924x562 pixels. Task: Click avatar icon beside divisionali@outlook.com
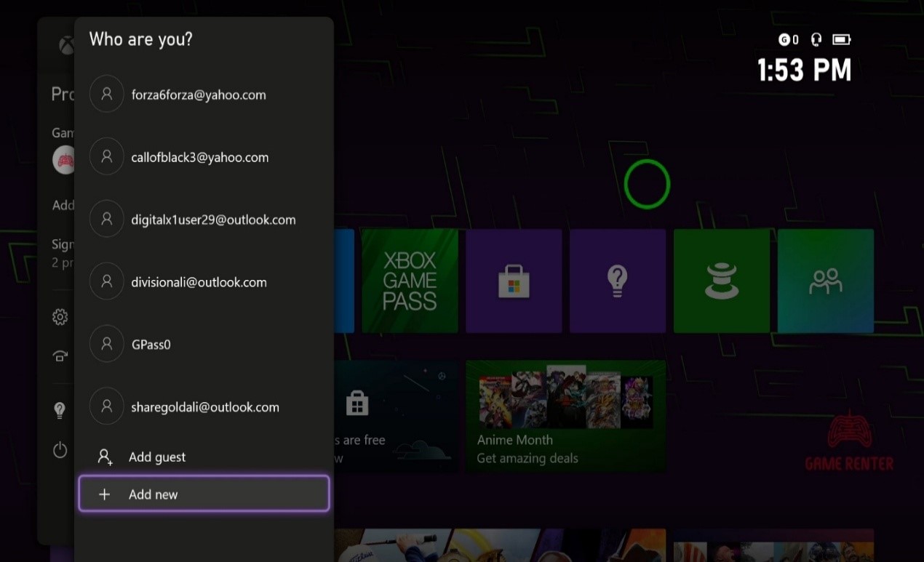tap(107, 282)
